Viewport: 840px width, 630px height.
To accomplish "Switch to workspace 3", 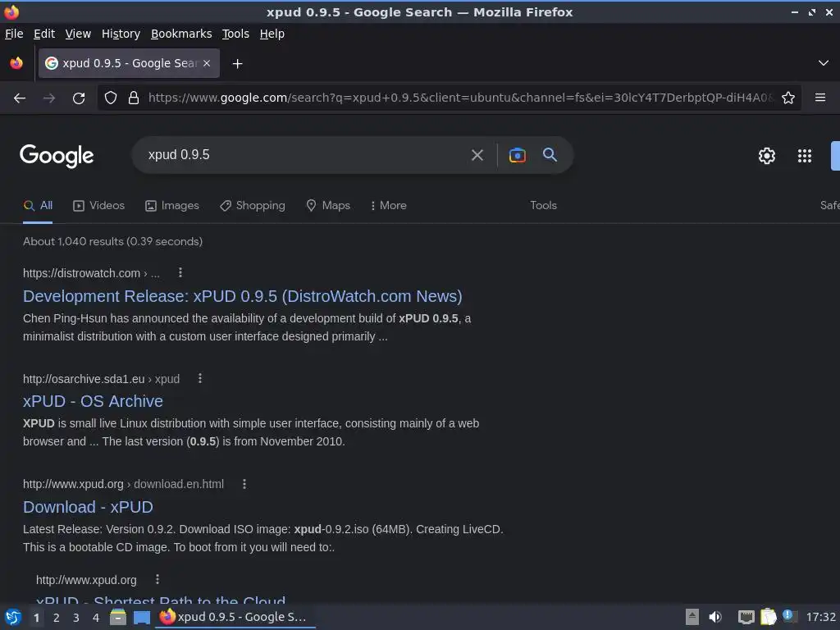I will click(x=76, y=618).
